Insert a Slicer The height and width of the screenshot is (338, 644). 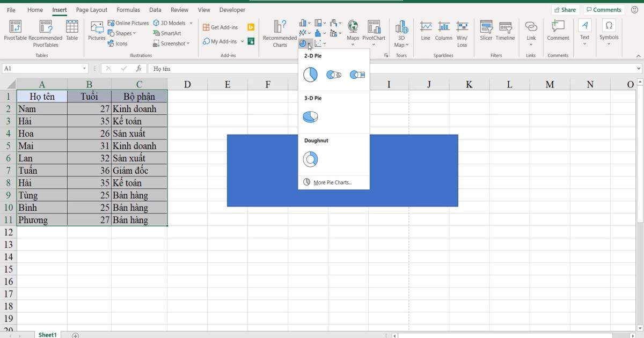pyautogui.click(x=486, y=31)
